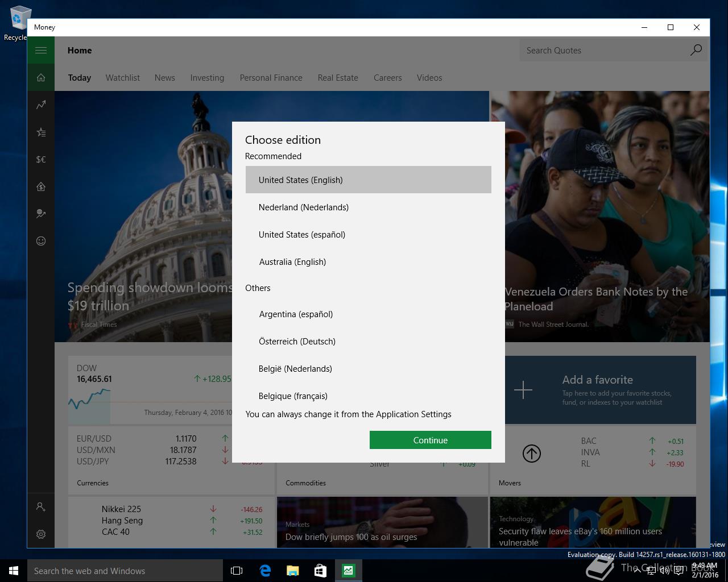Select the Belgique (français) edition
Viewport: 728px width, 582px height.
(x=369, y=396)
